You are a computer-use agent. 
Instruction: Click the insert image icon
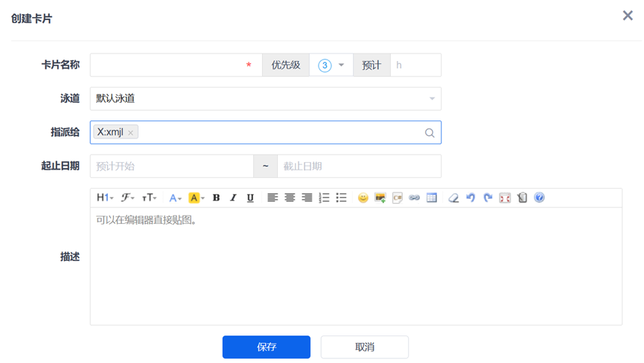pyautogui.click(x=380, y=198)
